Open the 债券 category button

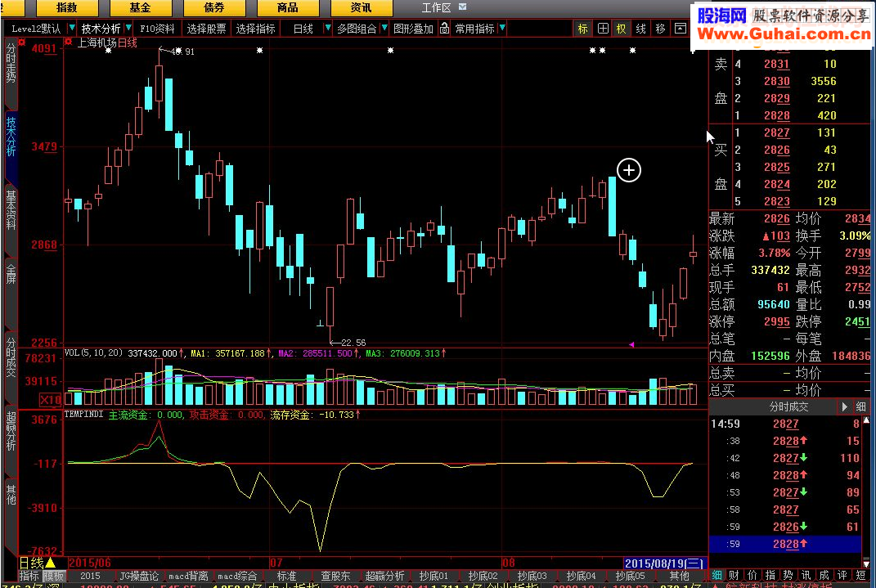(214, 8)
